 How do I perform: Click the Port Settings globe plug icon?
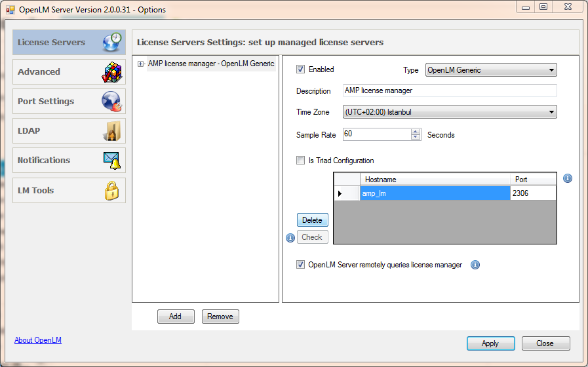click(x=111, y=102)
